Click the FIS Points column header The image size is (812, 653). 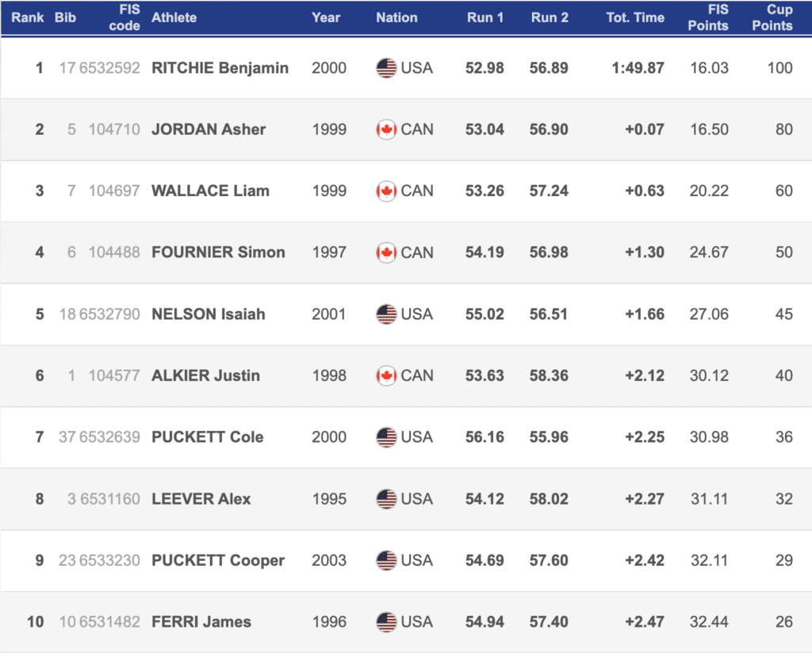pos(708,17)
